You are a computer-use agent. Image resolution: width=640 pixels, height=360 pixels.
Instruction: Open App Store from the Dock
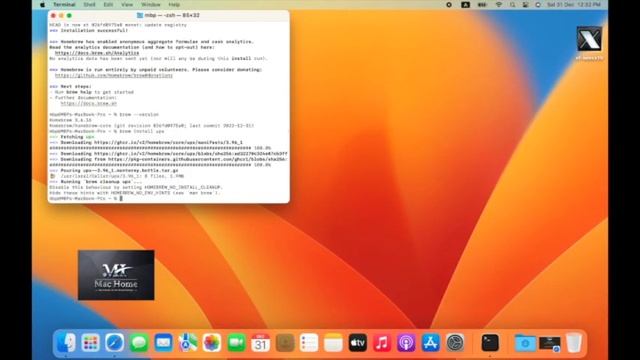(431, 342)
